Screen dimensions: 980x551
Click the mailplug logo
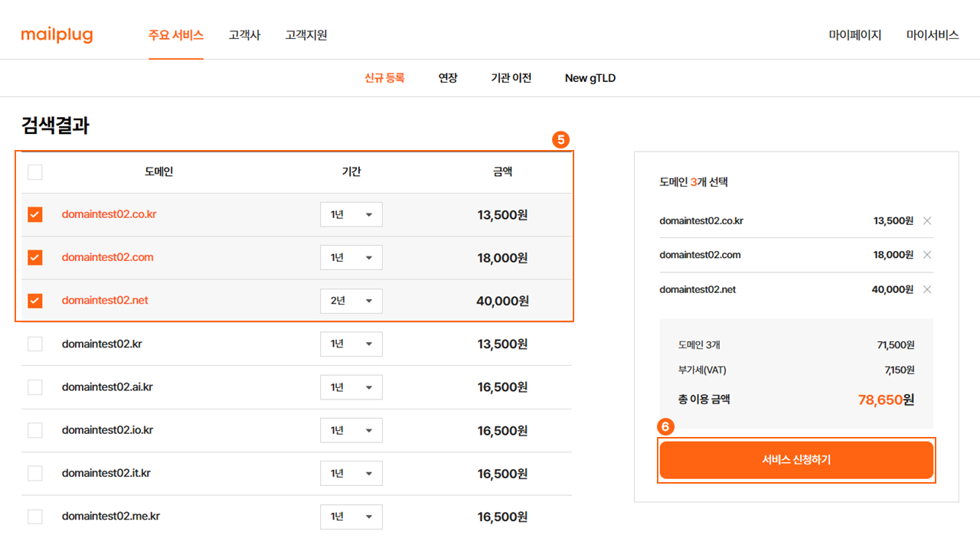[57, 35]
